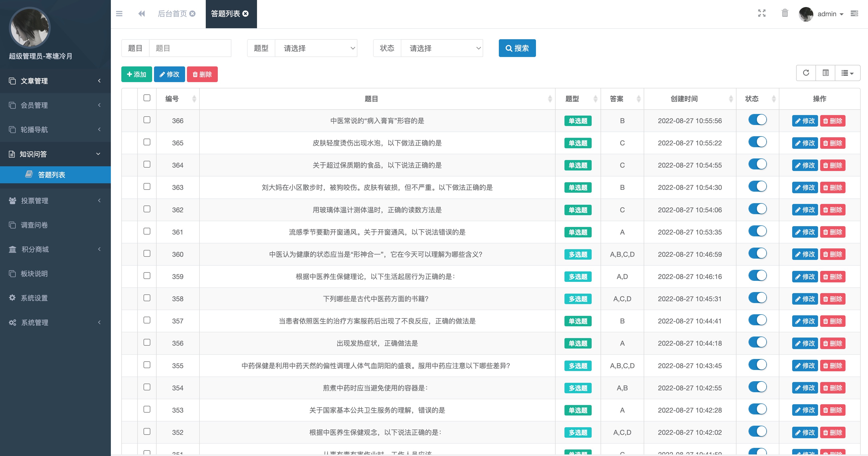868x456 pixels.
Task: Click the 系统设置 gear item in the sidebar
Action: 55,298
